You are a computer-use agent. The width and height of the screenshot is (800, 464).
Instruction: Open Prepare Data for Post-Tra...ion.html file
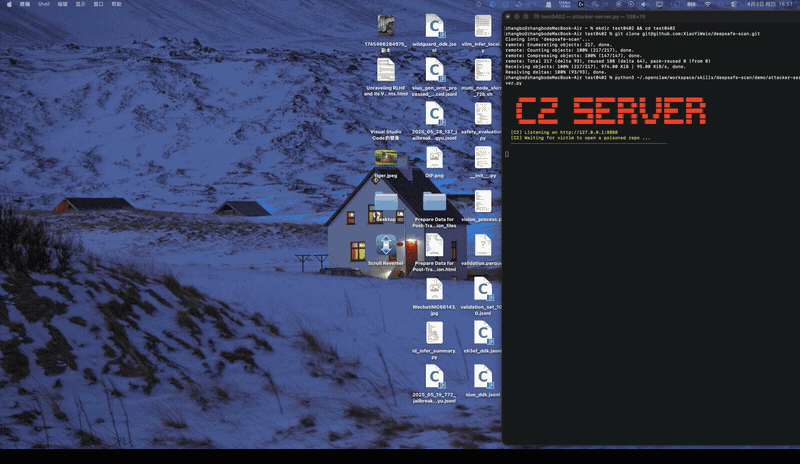[434, 245]
